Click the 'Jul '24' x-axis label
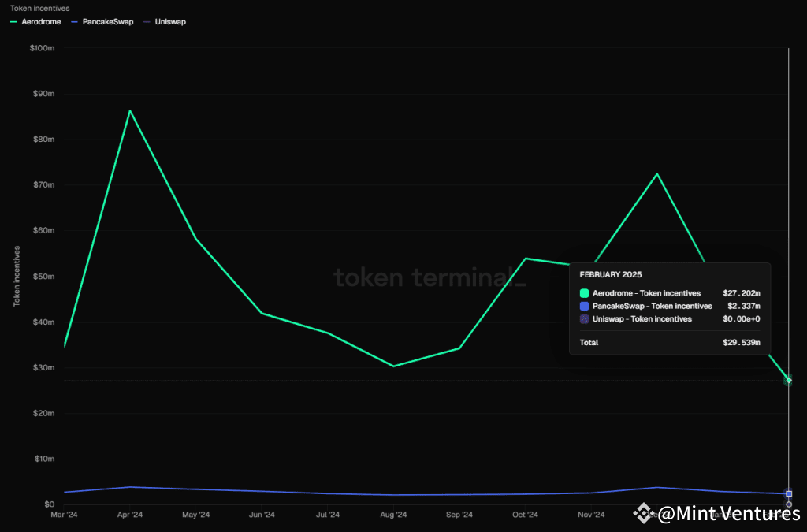The image size is (807, 532). click(x=328, y=515)
